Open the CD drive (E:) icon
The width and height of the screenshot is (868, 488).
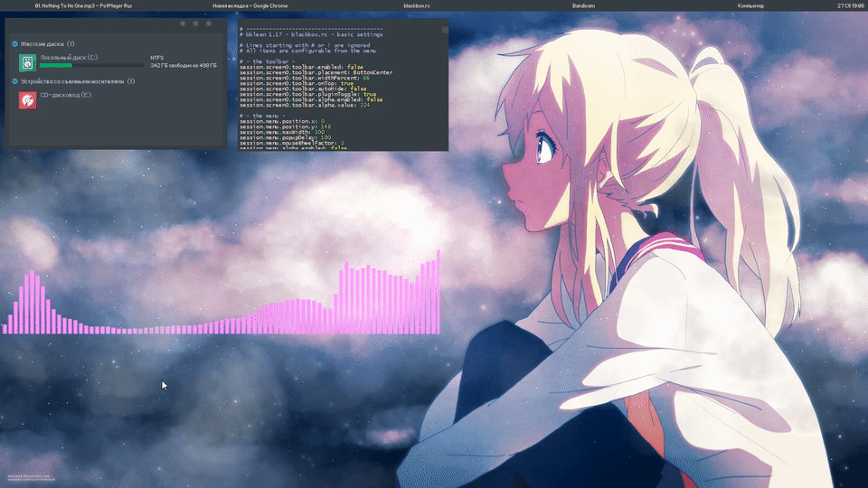point(28,100)
